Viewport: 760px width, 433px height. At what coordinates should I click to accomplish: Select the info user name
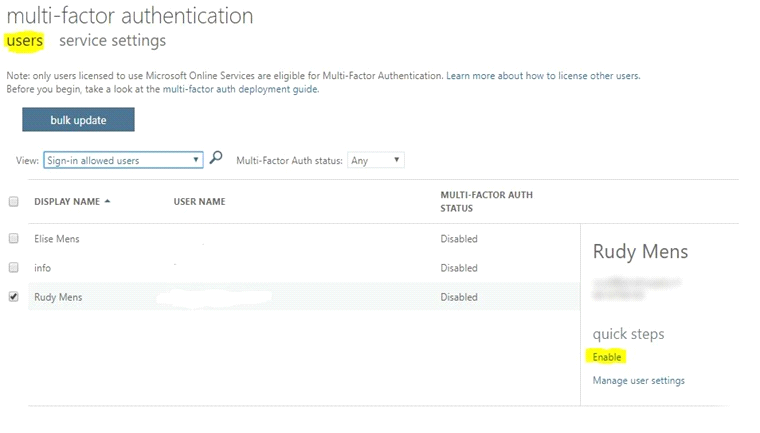tap(42, 268)
